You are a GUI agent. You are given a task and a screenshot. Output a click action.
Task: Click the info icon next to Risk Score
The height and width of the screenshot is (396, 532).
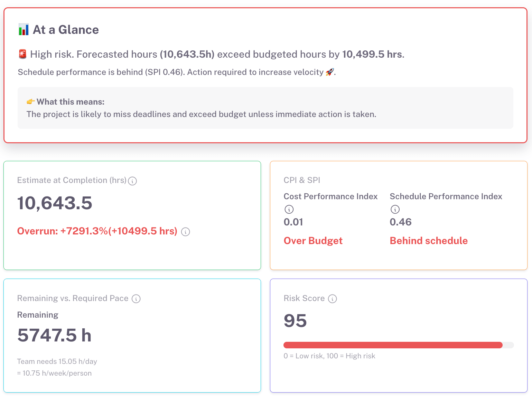332,299
